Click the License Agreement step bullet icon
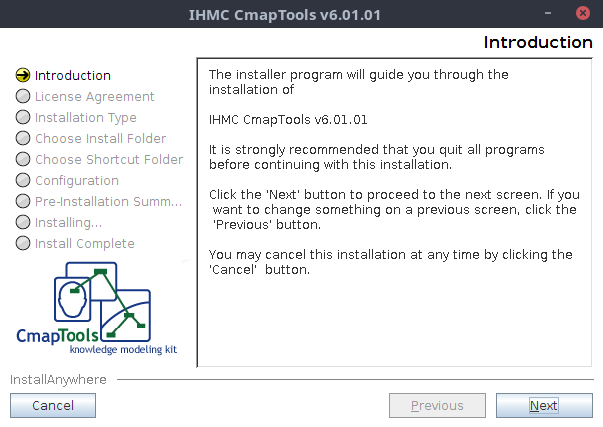 [x=23, y=96]
